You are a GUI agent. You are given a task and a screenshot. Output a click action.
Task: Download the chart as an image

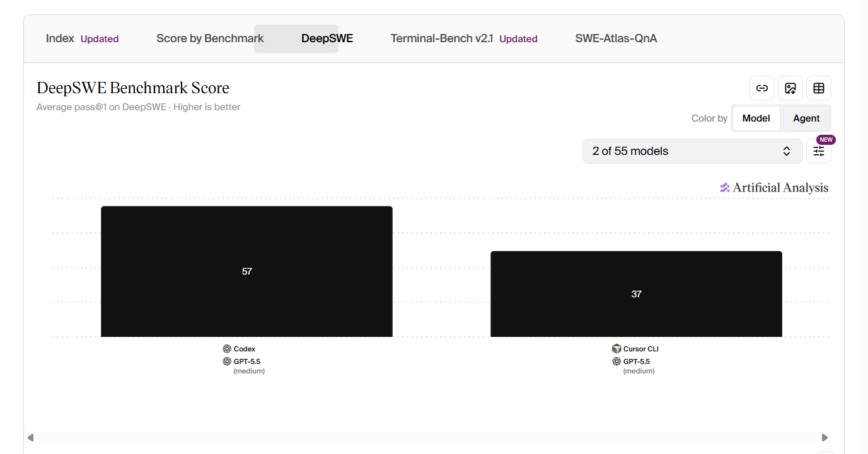click(790, 88)
